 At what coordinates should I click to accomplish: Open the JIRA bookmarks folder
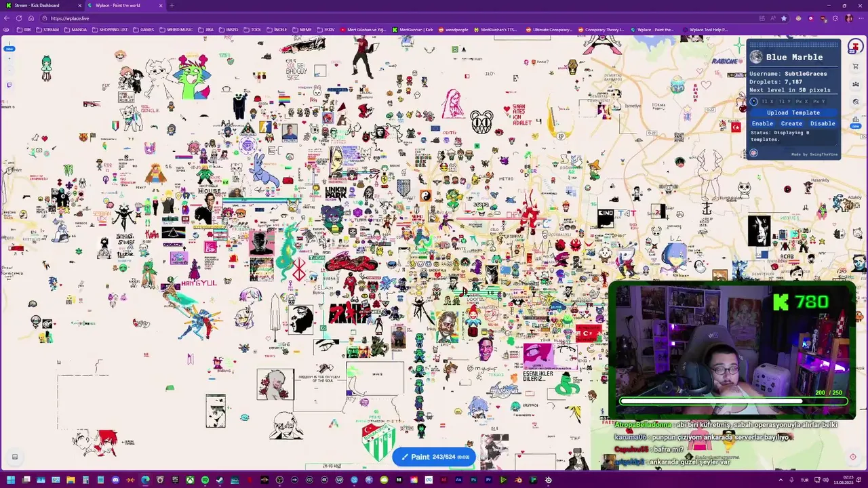click(205, 30)
